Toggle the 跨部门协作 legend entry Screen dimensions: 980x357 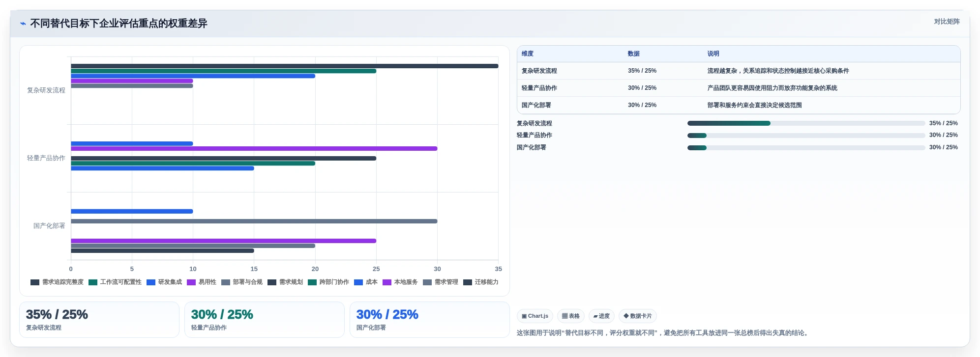pyautogui.click(x=328, y=282)
